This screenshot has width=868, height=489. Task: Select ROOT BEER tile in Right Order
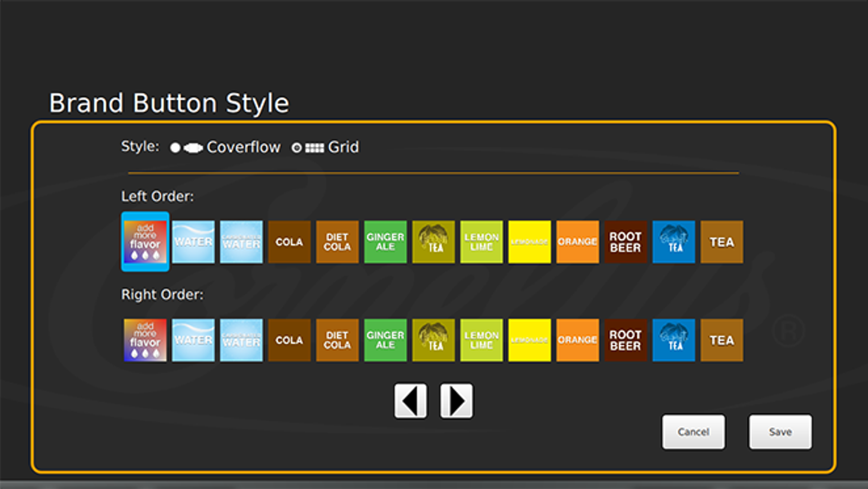coord(626,340)
